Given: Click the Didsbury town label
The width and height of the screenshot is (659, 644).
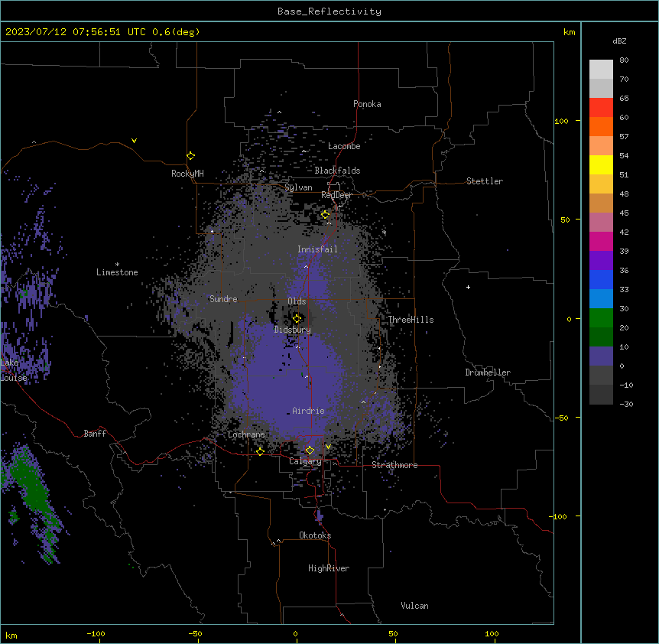Looking at the screenshot, I should tap(293, 330).
